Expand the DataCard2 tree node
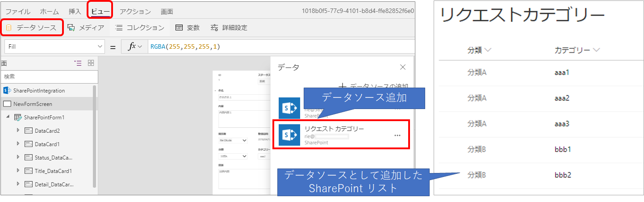Image resolution: width=644 pixels, height=202 pixels. click(x=18, y=130)
